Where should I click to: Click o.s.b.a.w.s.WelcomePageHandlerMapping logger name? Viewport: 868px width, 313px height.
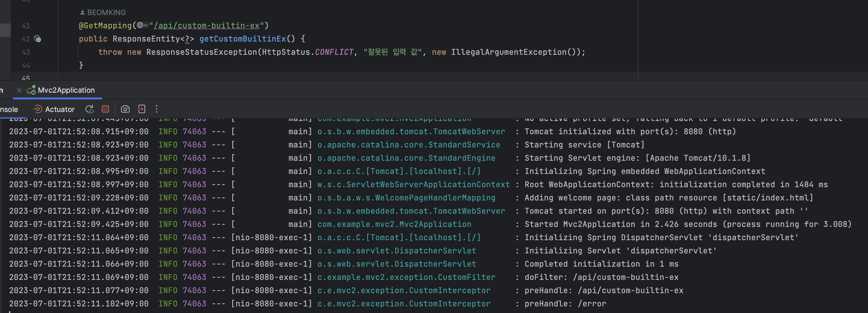click(x=406, y=198)
